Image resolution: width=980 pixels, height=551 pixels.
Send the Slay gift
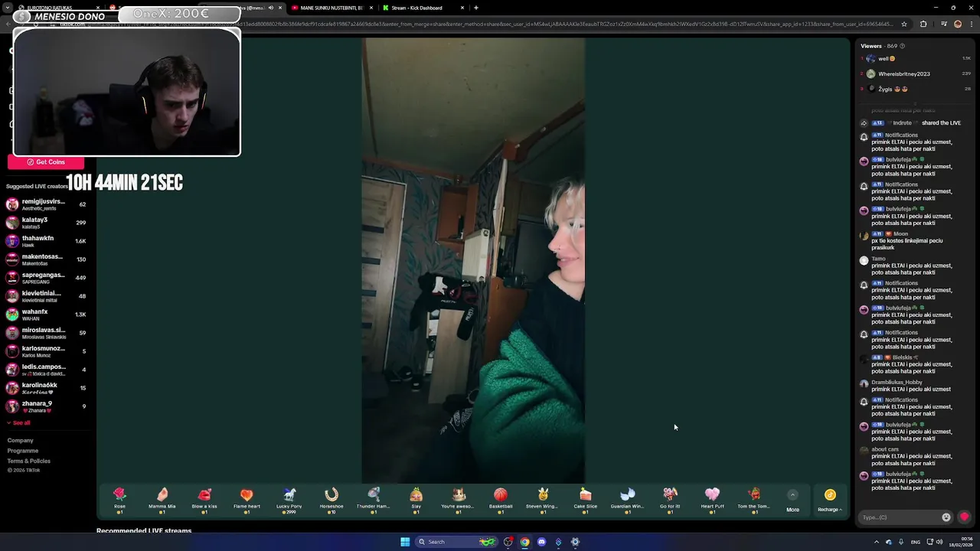pos(416,500)
